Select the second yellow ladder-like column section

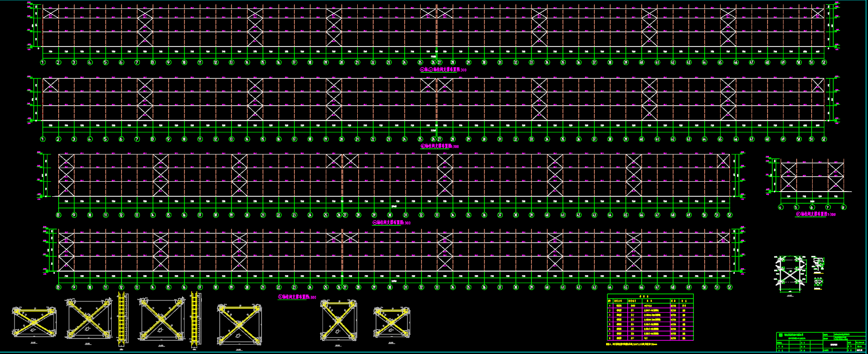(x=195, y=319)
